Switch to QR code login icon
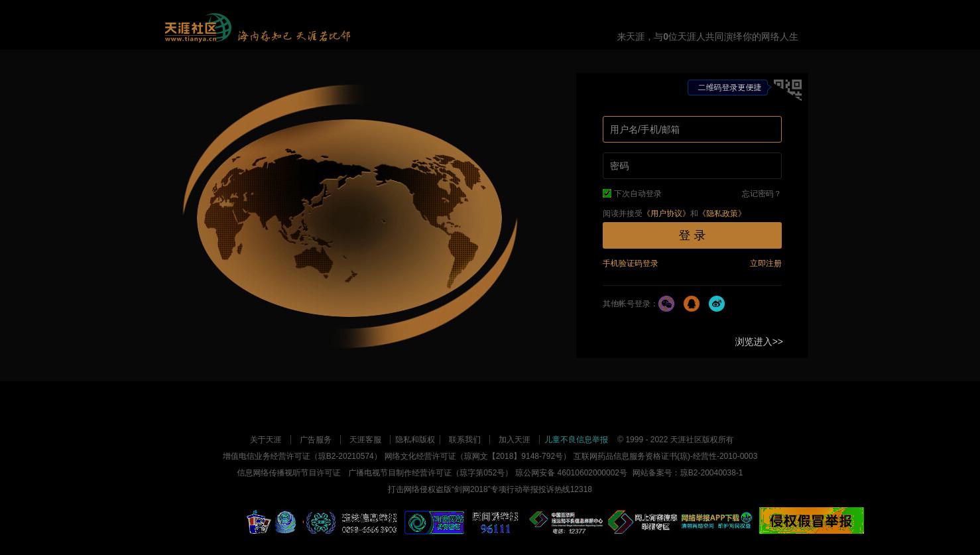The height and width of the screenshot is (555, 980). tap(788, 90)
